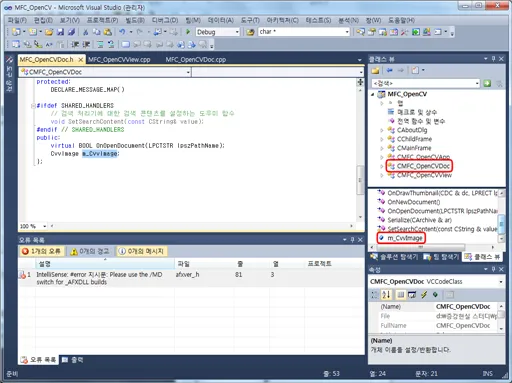Select OnNewDocument() in member list
Screen dimensions: 512x383
pyautogui.click(x=413, y=202)
